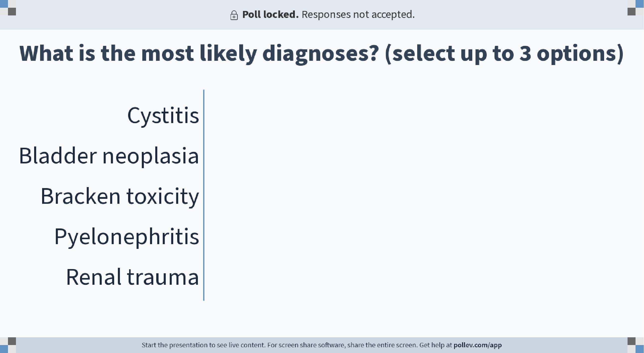Click the bottom-left corner marker squares

[8, 345]
